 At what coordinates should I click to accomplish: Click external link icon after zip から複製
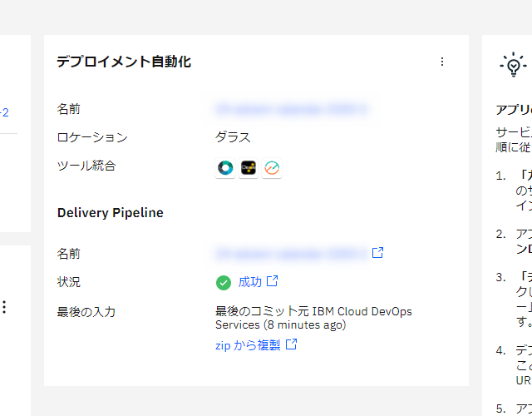click(291, 344)
